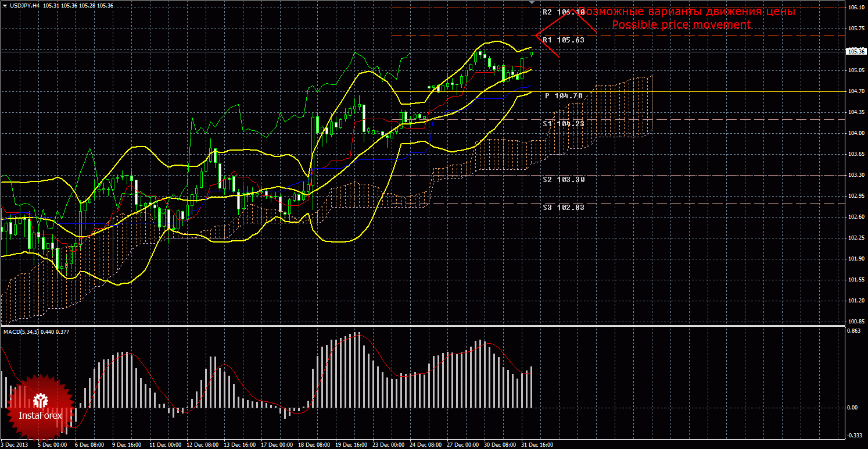This screenshot has height=449, width=868.
Task: Click the 'Possible price movement' text label
Action: click(681, 25)
